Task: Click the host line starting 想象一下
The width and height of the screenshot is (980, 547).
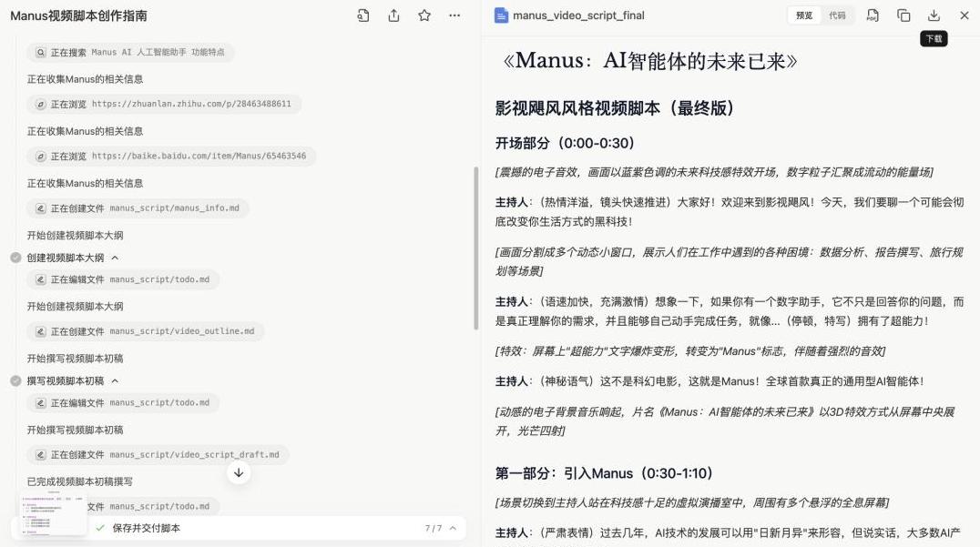Action: (730, 311)
